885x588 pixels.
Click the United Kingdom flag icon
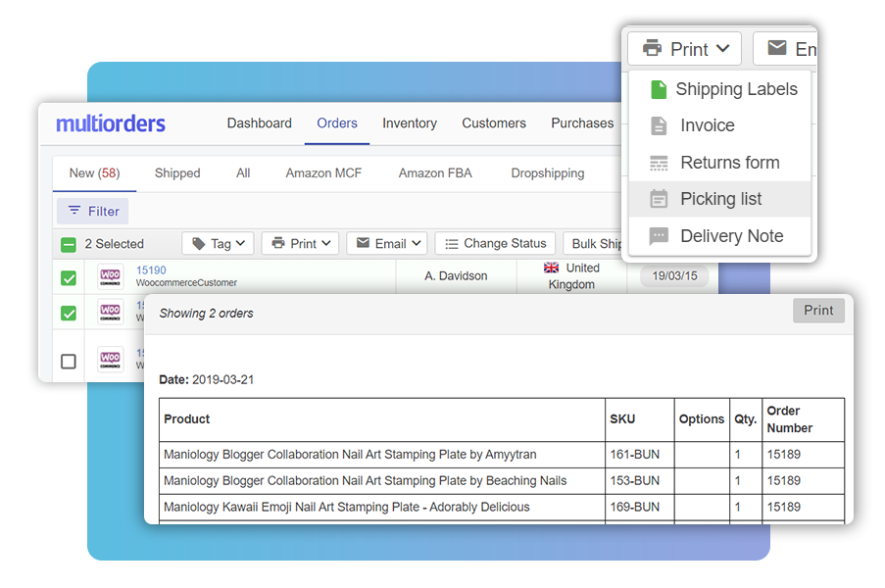(x=552, y=268)
